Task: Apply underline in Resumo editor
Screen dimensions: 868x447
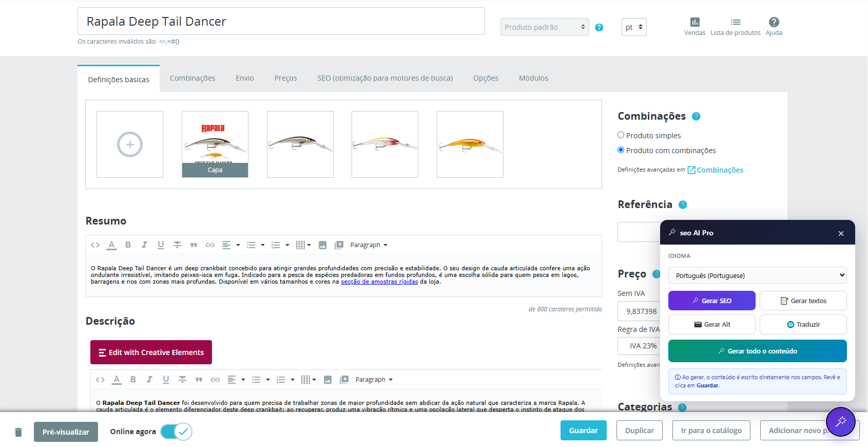Action: pyautogui.click(x=161, y=245)
